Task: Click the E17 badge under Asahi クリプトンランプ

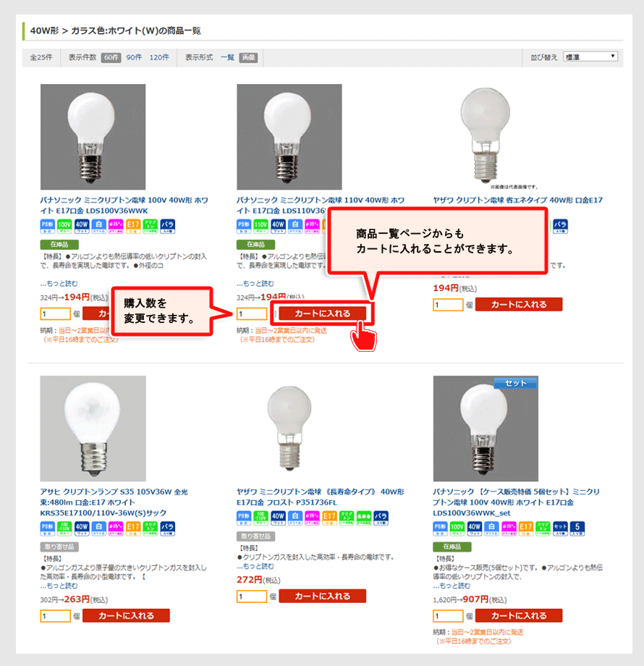Action: [133, 528]
